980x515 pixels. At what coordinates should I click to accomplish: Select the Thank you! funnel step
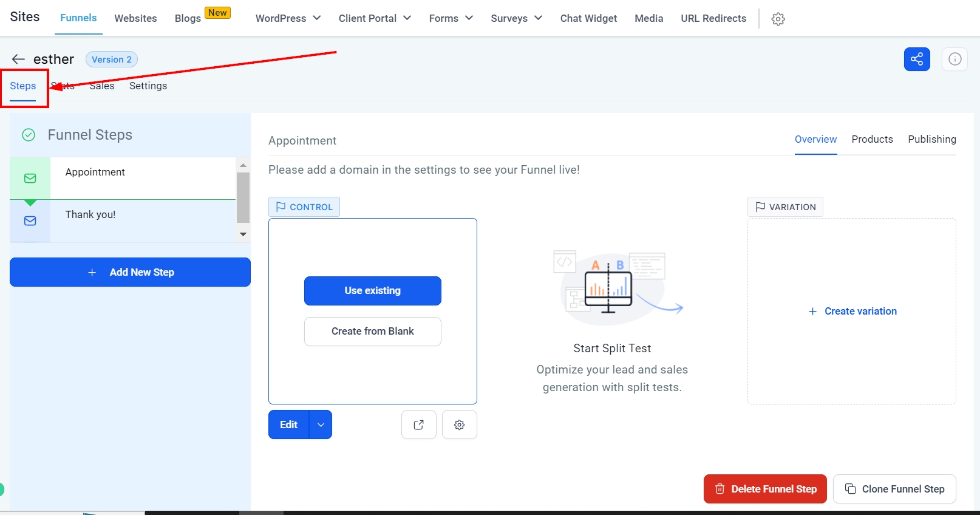coord(90,214)
